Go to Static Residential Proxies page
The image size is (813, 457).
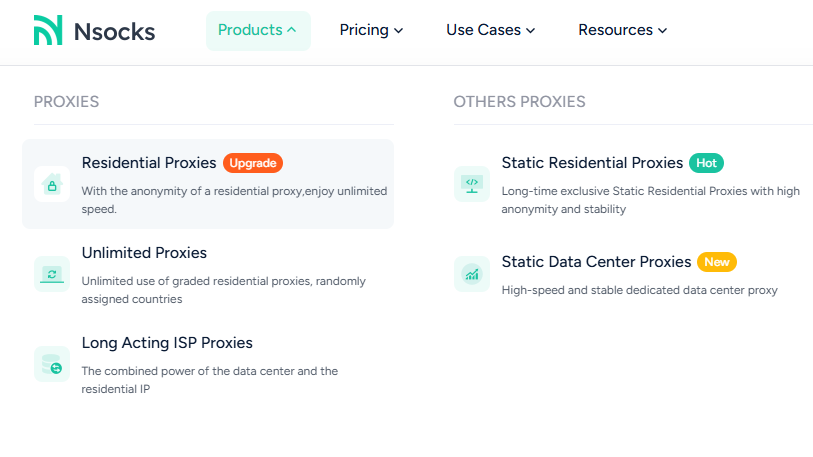pos(592,163)
